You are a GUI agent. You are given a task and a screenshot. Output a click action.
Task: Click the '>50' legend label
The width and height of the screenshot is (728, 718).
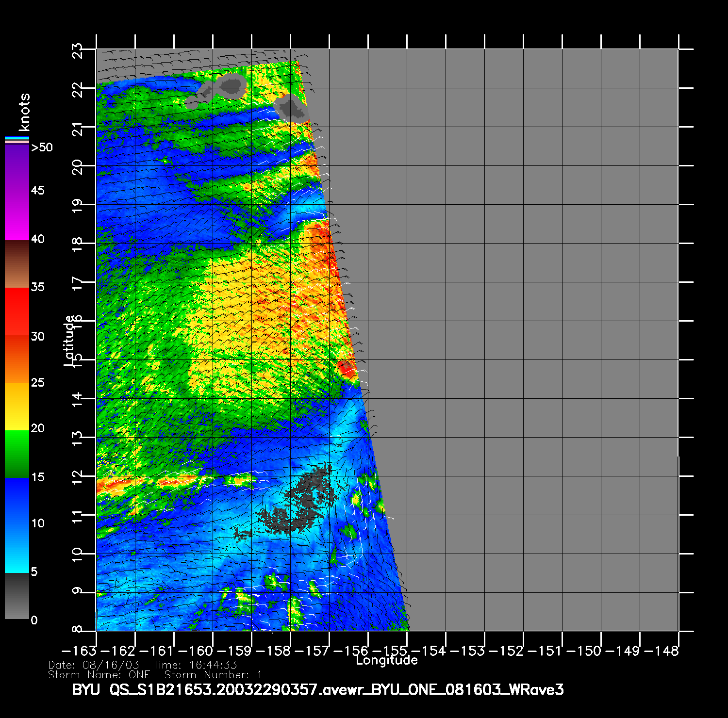(x=42, y=147)
